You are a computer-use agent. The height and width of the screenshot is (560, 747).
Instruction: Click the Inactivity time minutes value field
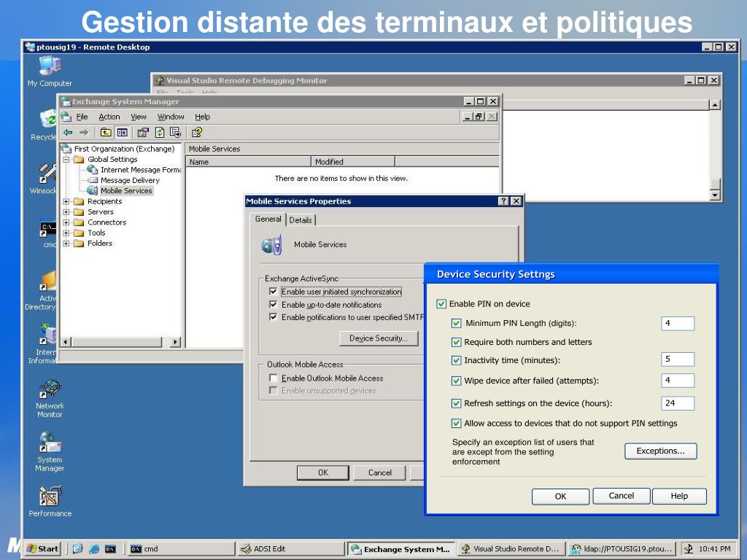click(678, 359)
